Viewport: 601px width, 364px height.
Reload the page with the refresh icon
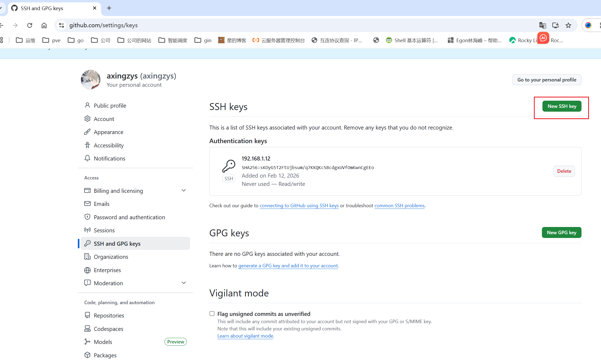pos(30,25)
